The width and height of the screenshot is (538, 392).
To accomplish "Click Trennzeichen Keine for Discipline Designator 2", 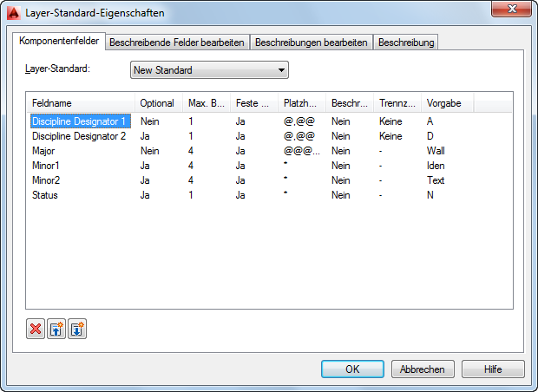I will coord(390,136).
